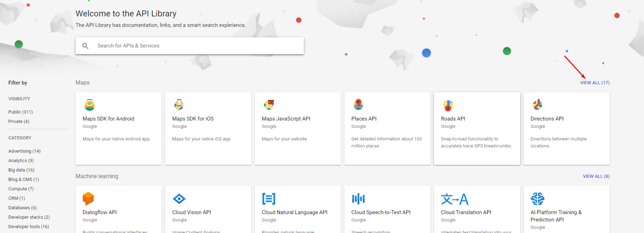
Task: Select the Big data (16) category
Action: (x=21, y=170)
